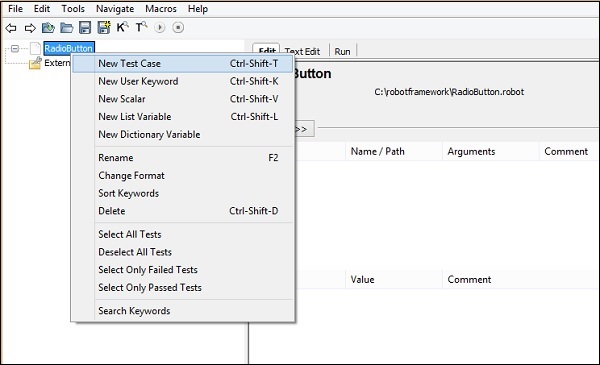Save all files toolbar icon
600x365 pixels.
pyautogui.click(x=104, y=28)
